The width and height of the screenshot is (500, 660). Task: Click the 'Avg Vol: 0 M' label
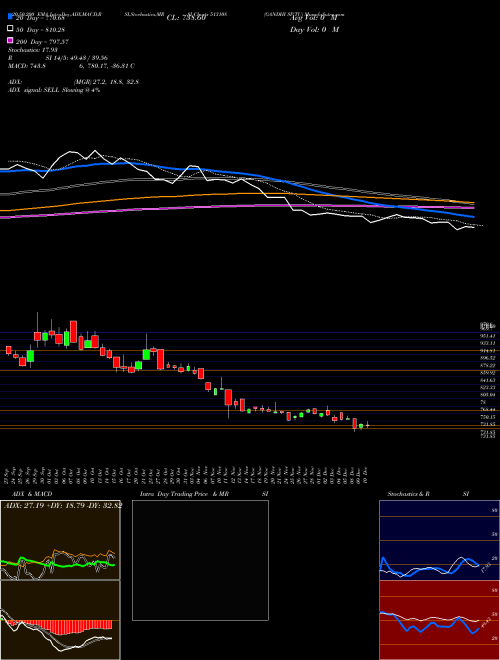coord(314,18)
